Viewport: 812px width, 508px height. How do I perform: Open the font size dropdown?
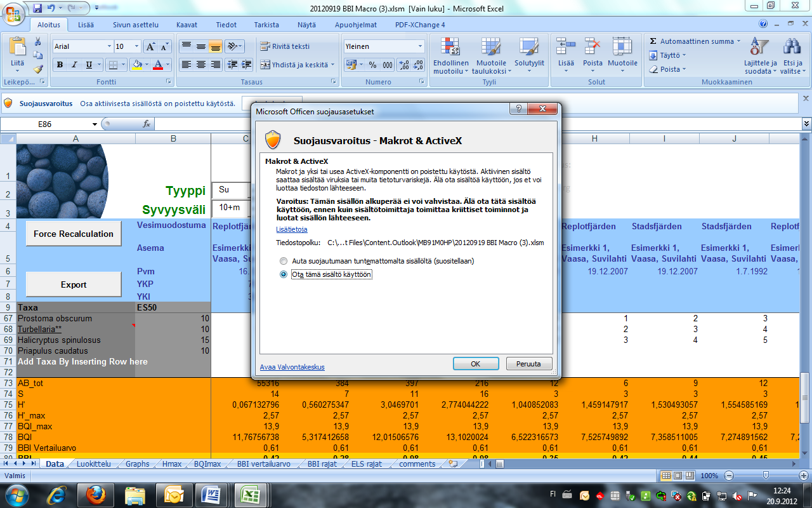pyautogui.click(x=136, y=46)
